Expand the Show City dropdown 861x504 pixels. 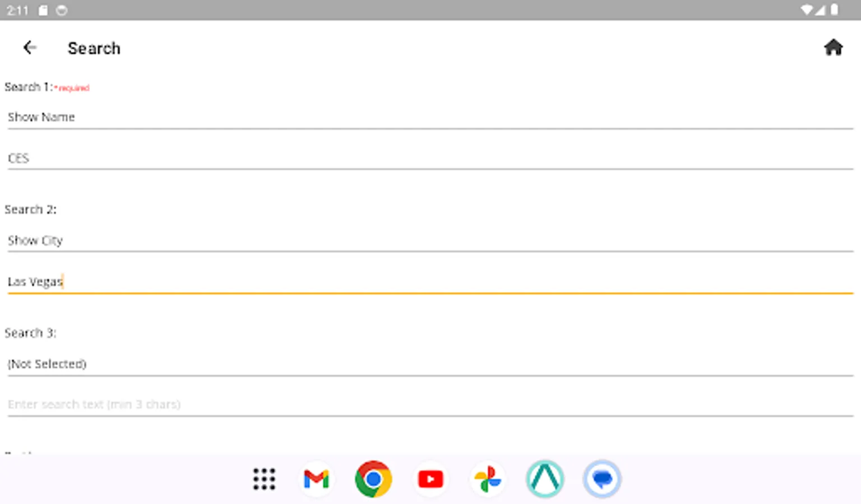429,241
